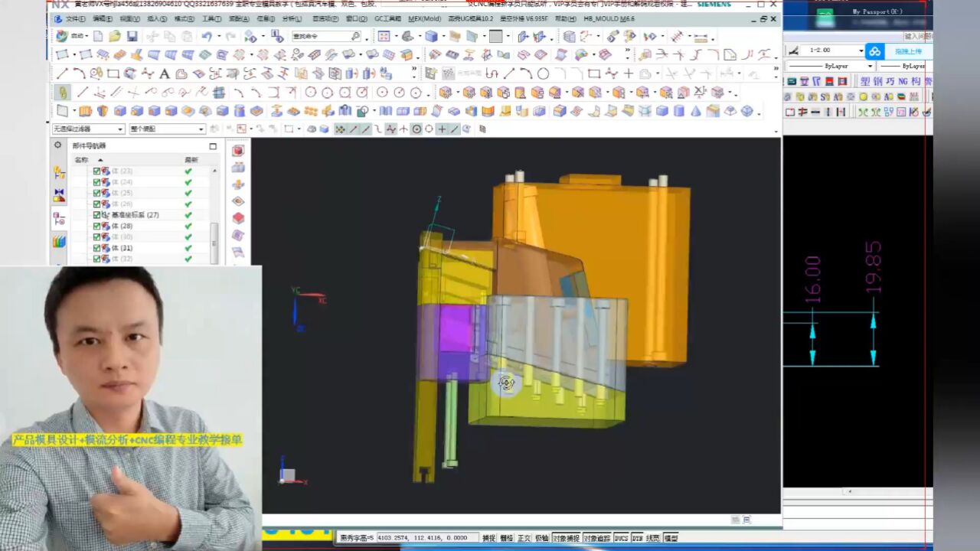Image resolution: width=980 pixels, height=551 pixels.
Task: Click the 塑 text icon in CAD toolbar
Action: (865, 81)
